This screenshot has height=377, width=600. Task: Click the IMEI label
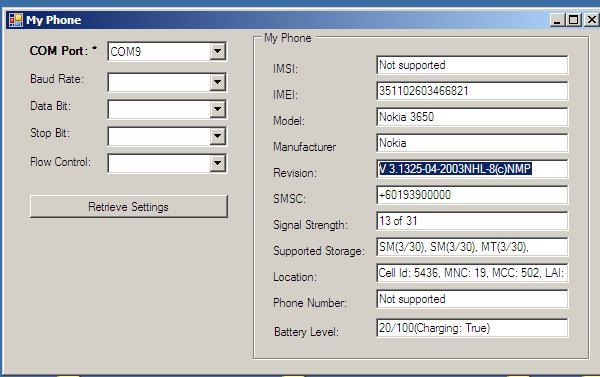click(285, 95)
